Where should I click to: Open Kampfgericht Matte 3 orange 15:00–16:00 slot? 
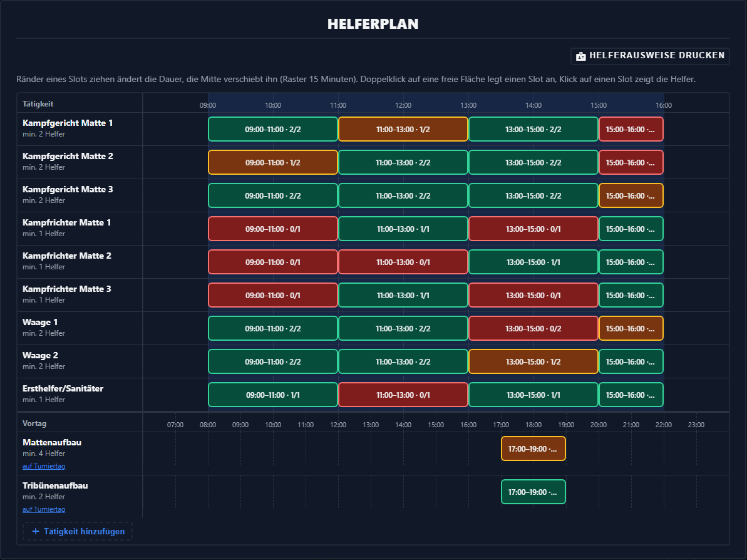point(631,195)
